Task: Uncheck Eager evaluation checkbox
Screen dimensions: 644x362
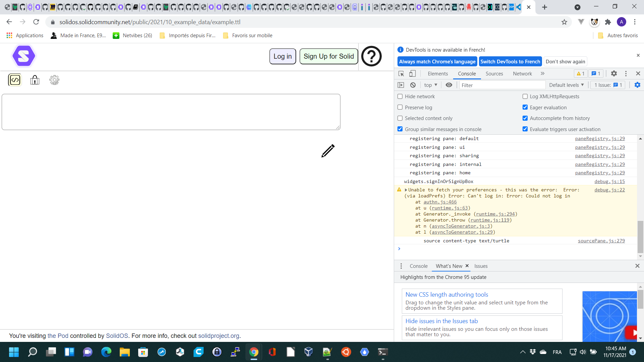Action: coord(525,107)
